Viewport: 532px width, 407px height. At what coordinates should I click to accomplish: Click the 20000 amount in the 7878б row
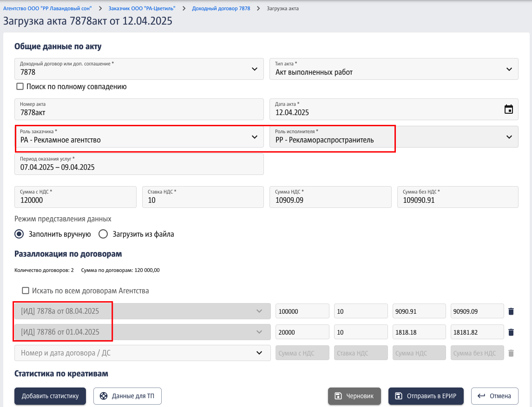pyautogui.click(x=302, y=332)
